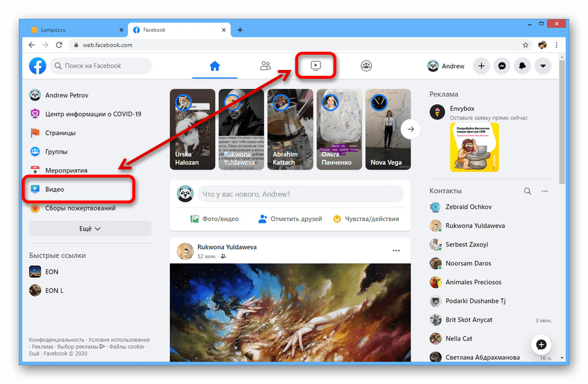Select Видео in the left sidebar
Viewport: 588px width, 384px height.
point(55,189)
